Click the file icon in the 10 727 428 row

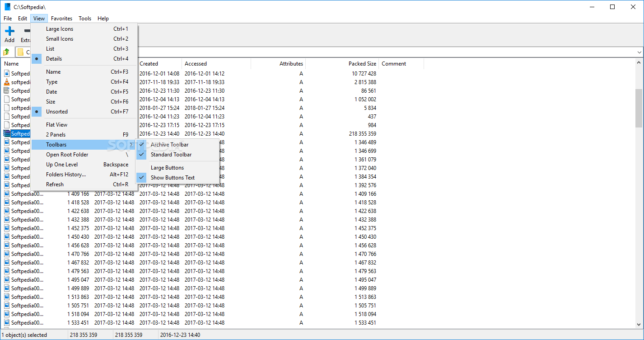pos(7,74)
